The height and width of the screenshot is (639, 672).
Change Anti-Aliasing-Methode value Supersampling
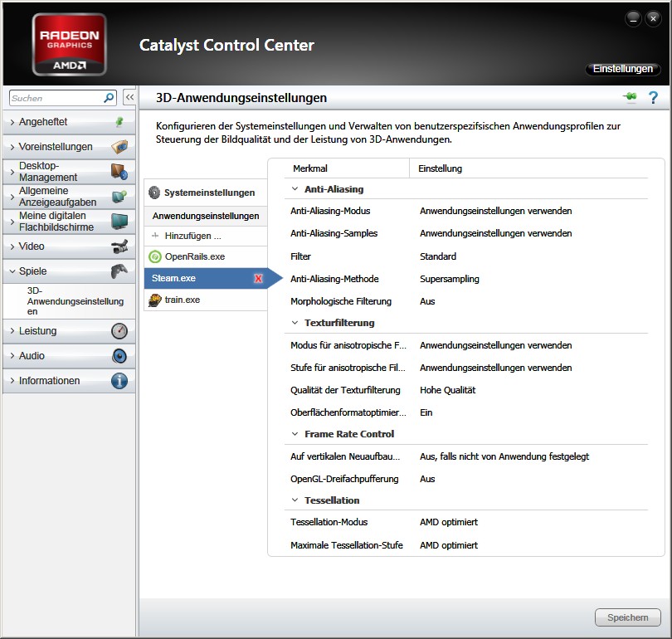(x=449, y=279)
